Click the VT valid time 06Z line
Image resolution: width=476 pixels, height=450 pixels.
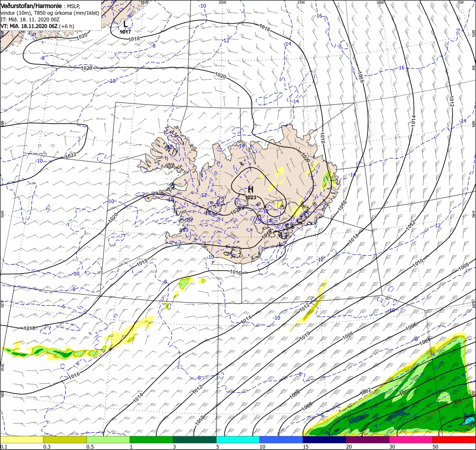37,26
